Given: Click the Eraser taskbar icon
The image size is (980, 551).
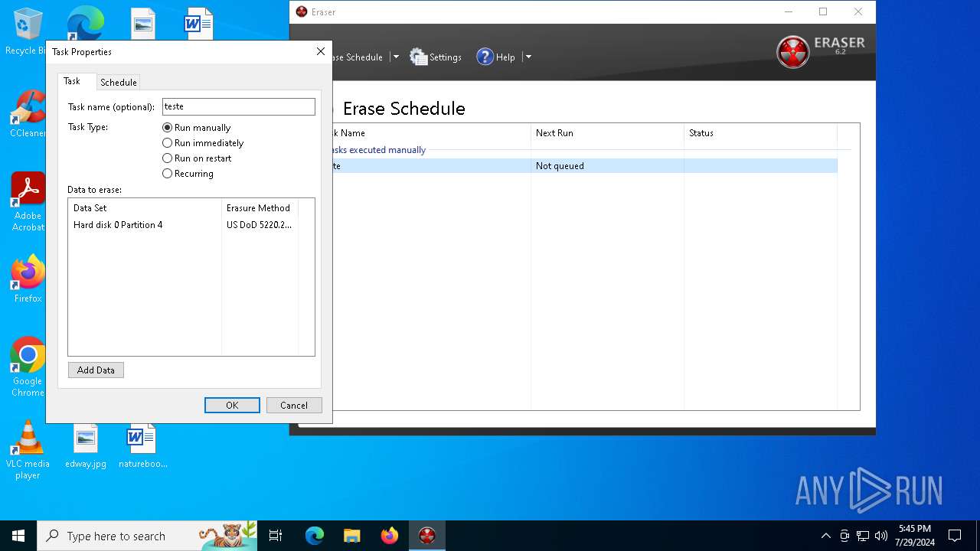Looking at the screenshot, I should [x=426, y=536].
